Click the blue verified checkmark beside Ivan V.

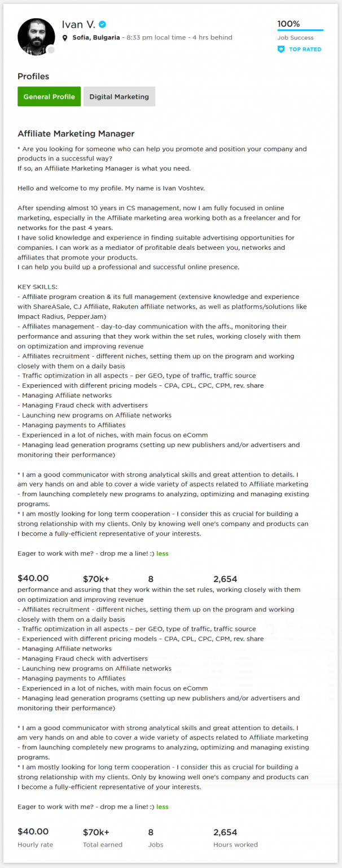click(x=102, y=24)
